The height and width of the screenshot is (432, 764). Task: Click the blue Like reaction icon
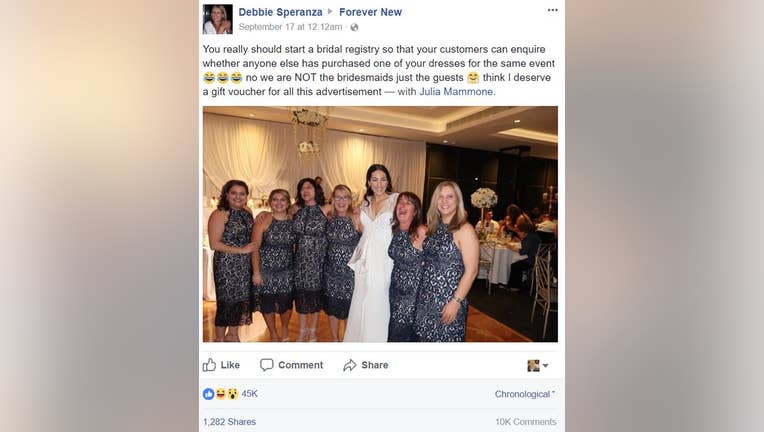(209, 394)
